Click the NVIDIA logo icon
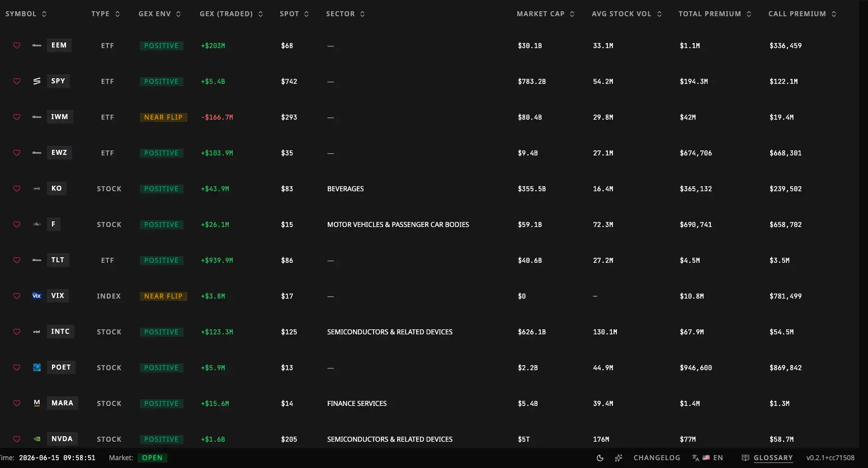868x468 pixels. click(37, 439)
